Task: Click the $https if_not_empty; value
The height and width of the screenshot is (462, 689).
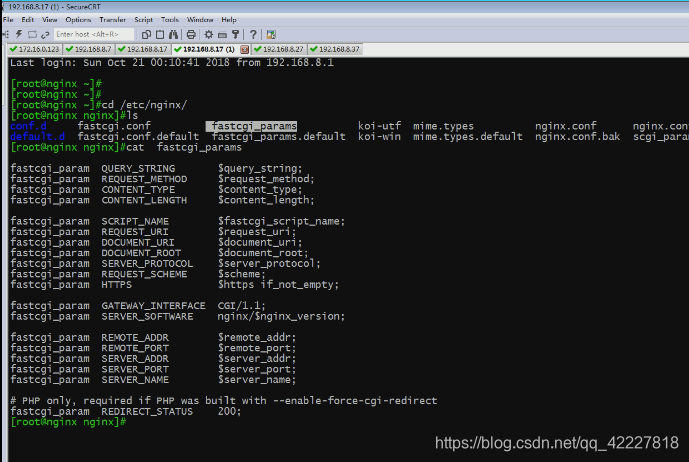Action: (x=279, y=284)
